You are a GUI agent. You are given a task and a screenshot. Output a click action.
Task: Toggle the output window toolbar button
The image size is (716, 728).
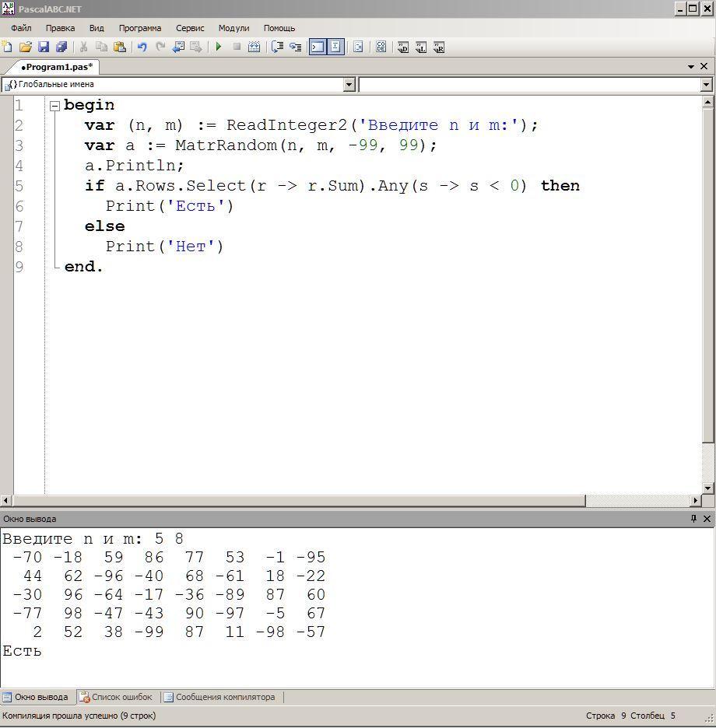pyautogui.click(x=318, y=47)
